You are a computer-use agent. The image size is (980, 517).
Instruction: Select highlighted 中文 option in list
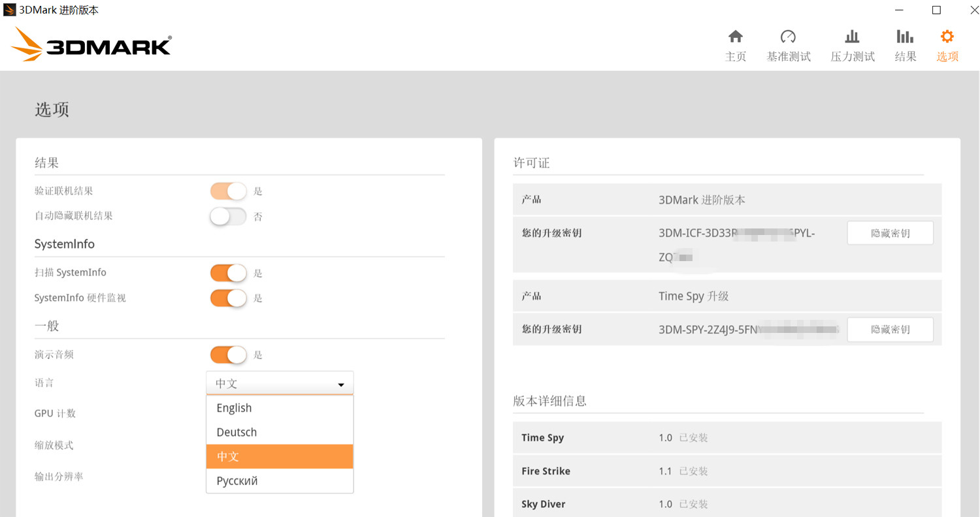click(280, 456)
